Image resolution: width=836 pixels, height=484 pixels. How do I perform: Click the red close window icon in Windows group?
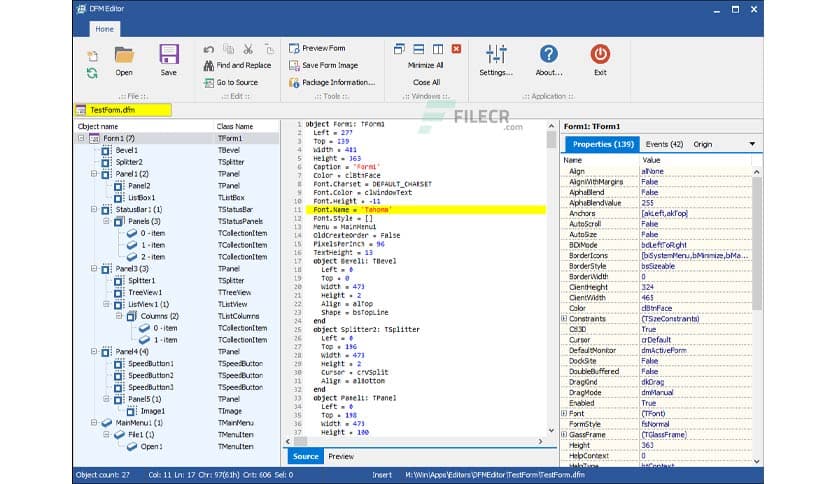pyautogui.click(x=456, y=49)
